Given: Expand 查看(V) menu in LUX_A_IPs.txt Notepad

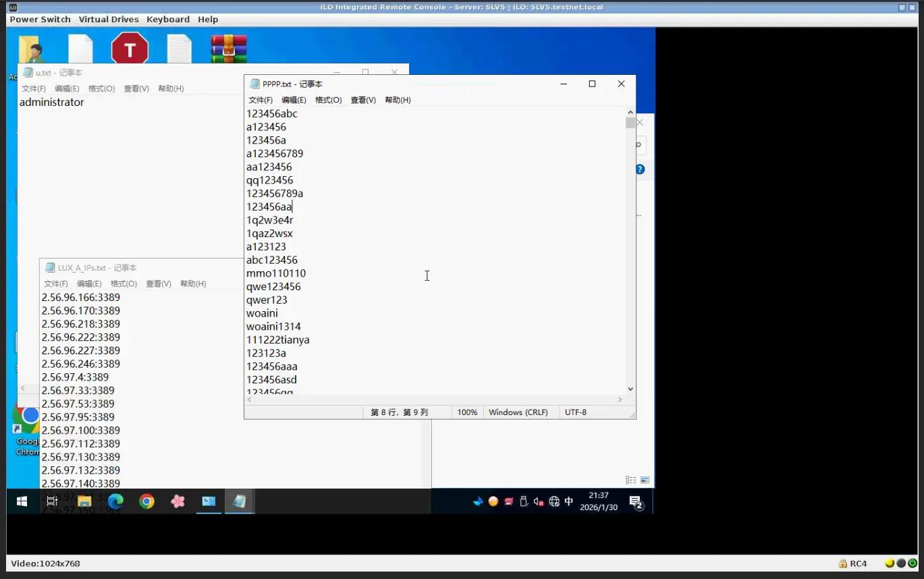Looking at the screenshot, I should (158, 284).
